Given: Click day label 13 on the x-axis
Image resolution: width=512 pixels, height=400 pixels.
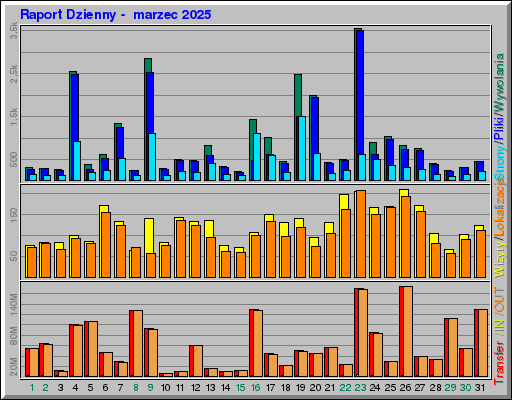Looking at the screenshot, I should (211, 388).
